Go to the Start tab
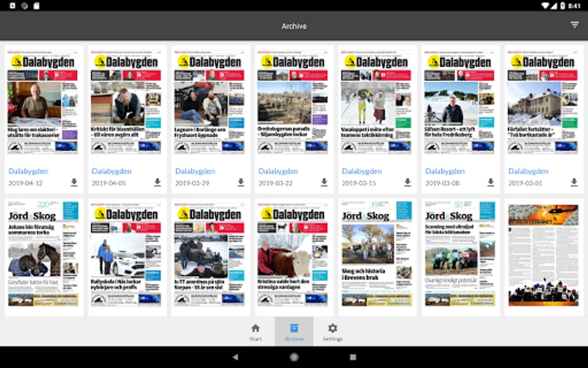 pos(256,332)
